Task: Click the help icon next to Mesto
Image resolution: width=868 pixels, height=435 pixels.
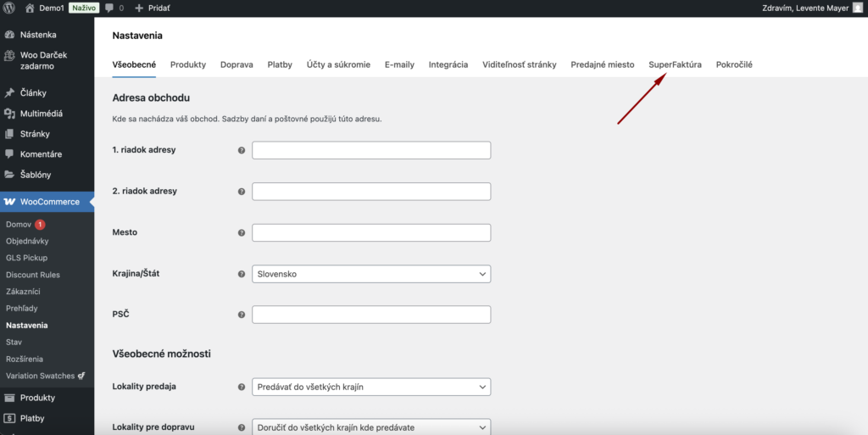Action: [242, 232]
